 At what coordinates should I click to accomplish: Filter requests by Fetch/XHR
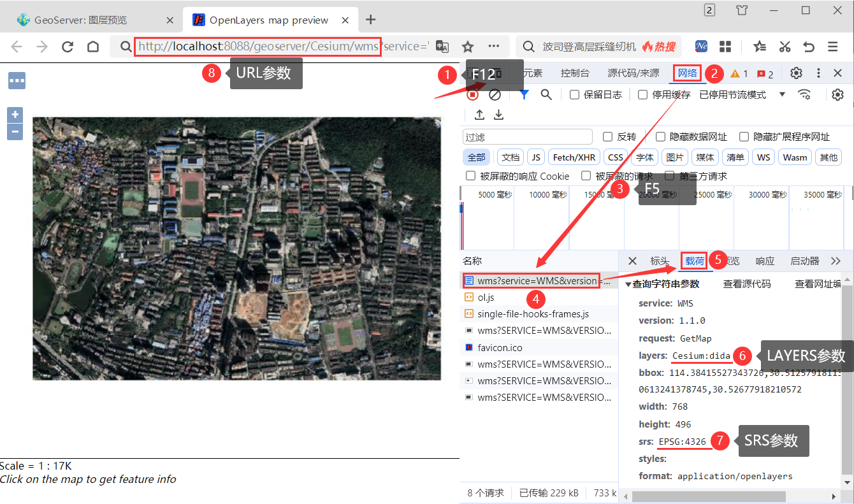click(574, 157)
